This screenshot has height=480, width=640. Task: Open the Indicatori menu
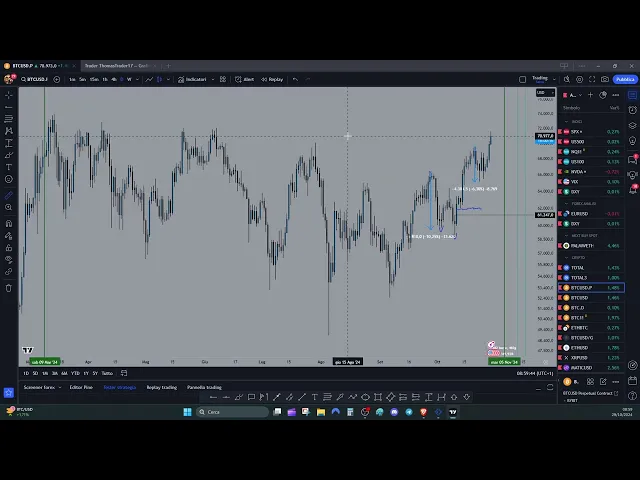[x=192, y=79]
